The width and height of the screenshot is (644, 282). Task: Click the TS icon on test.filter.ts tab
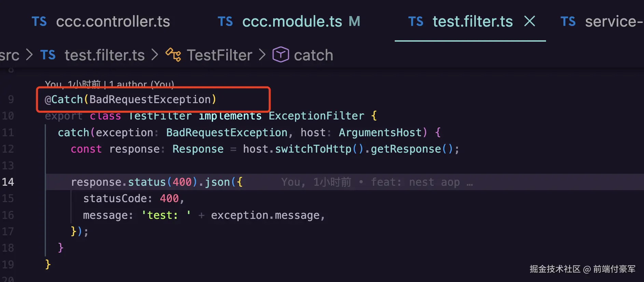[416, 22]
